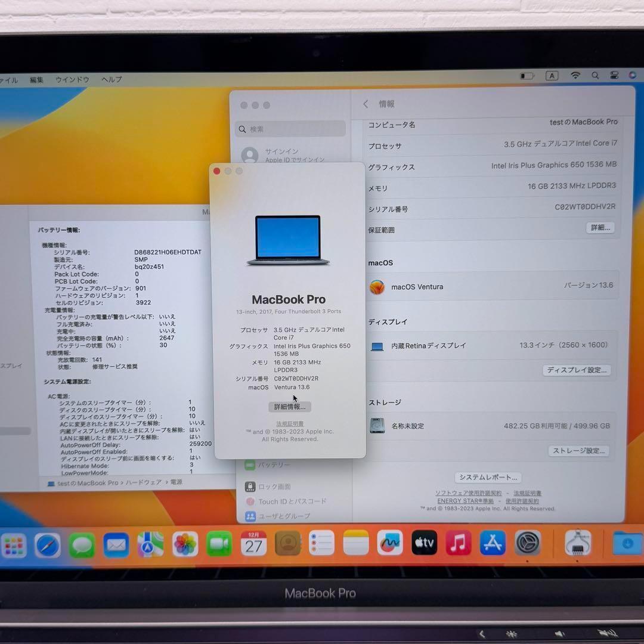Click input source A icon in menu bar
The image size is (644, 644).
[552, 76]
